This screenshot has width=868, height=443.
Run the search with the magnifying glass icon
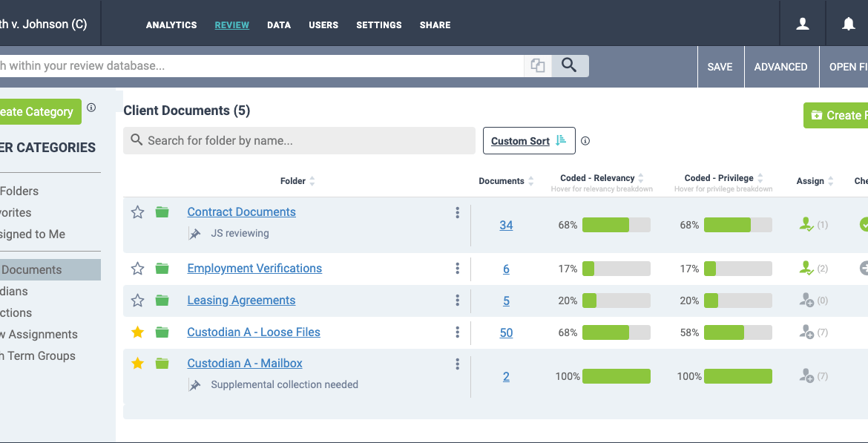(x=570, y=65)
